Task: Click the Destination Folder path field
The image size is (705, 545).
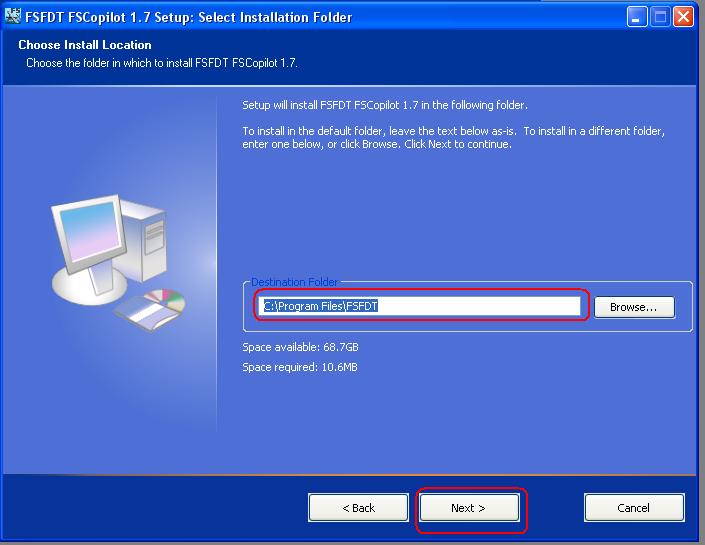Action: 420,306
